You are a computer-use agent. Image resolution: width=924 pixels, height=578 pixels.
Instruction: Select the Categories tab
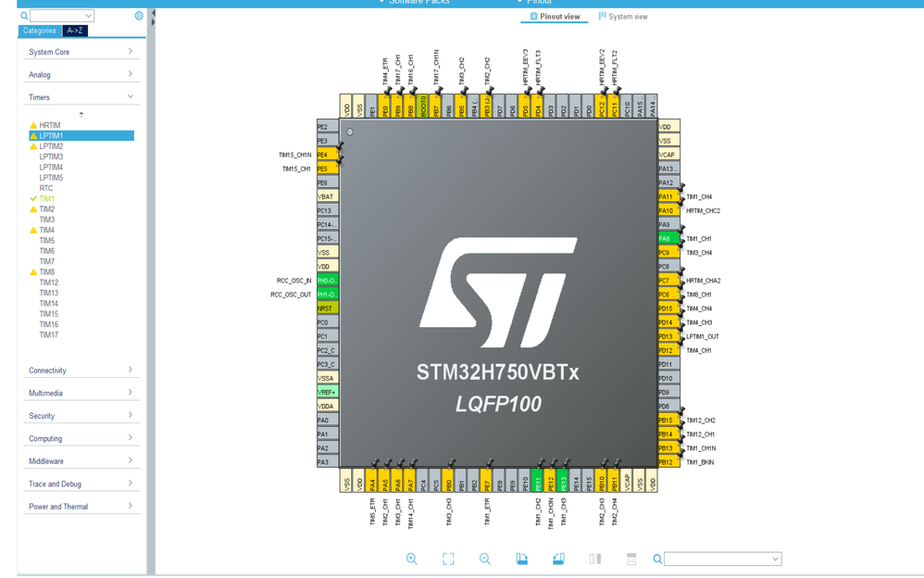40,31
